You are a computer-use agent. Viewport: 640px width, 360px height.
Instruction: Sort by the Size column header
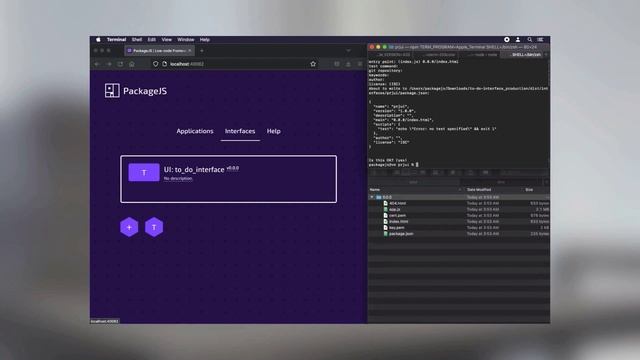tap(529, 189)
